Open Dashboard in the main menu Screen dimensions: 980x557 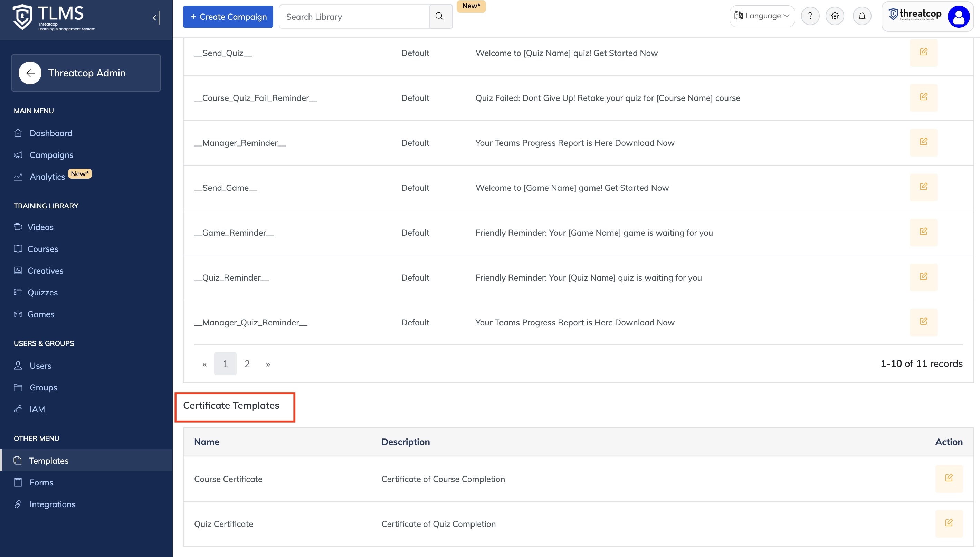[51, 133]
